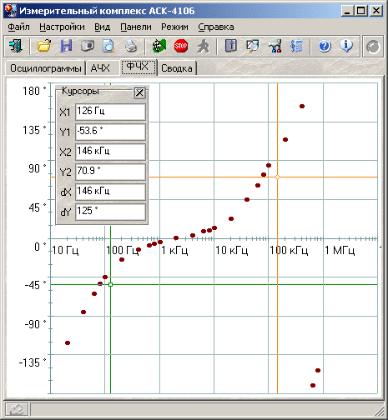Open the Режим menu

(175, 27)
